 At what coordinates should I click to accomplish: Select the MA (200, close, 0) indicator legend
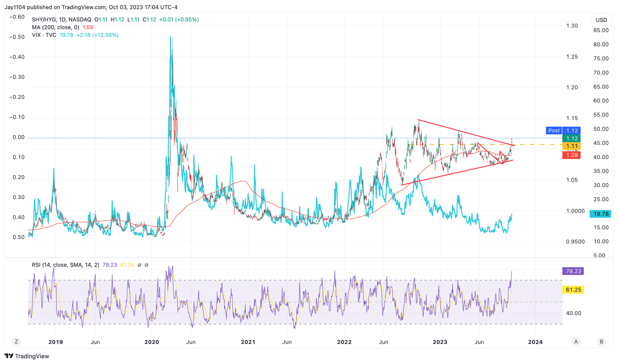pyautogui.click(x=56, y=27)
